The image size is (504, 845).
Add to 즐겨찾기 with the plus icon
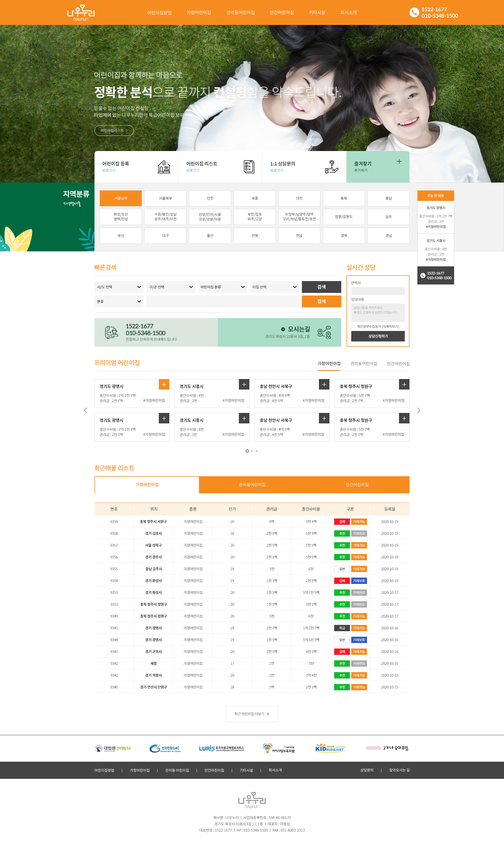click(x=399, y=161)
